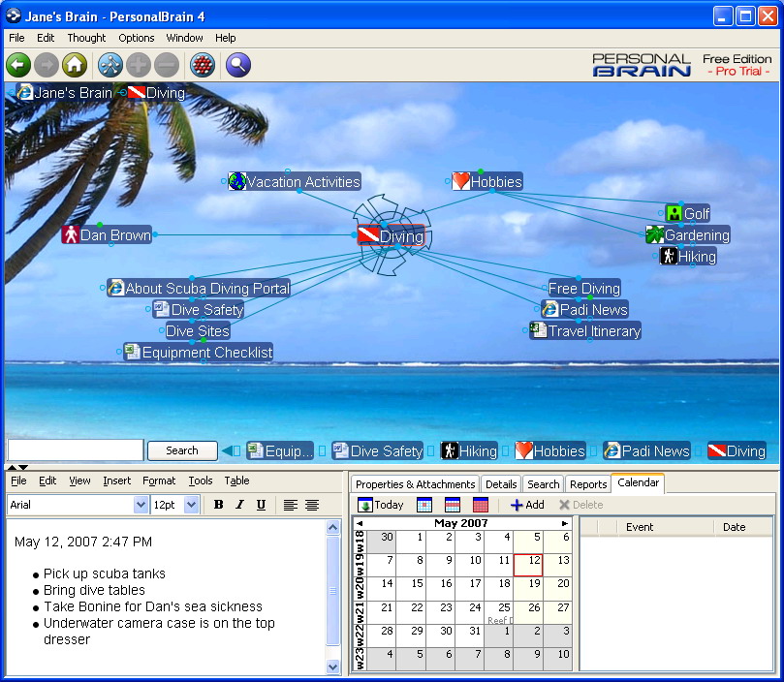784x682 pixels.
Task: Select the Vacation Activities thought
Action: tap(295, 181)
